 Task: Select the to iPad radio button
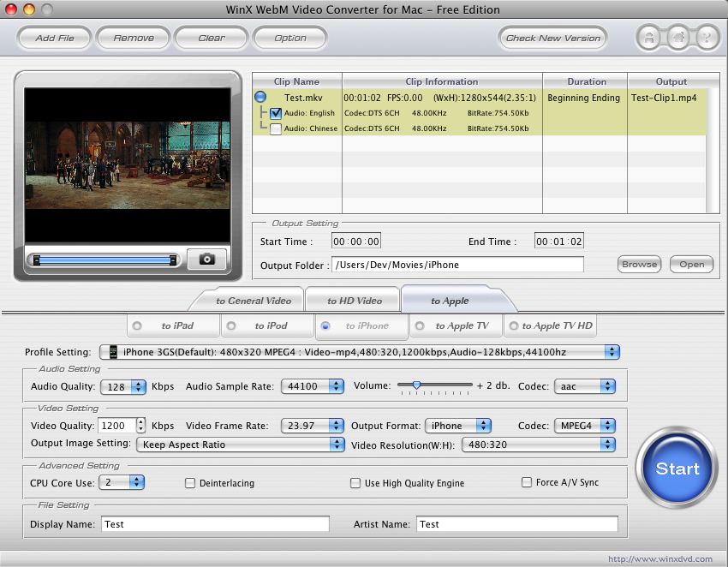point(137,326)
